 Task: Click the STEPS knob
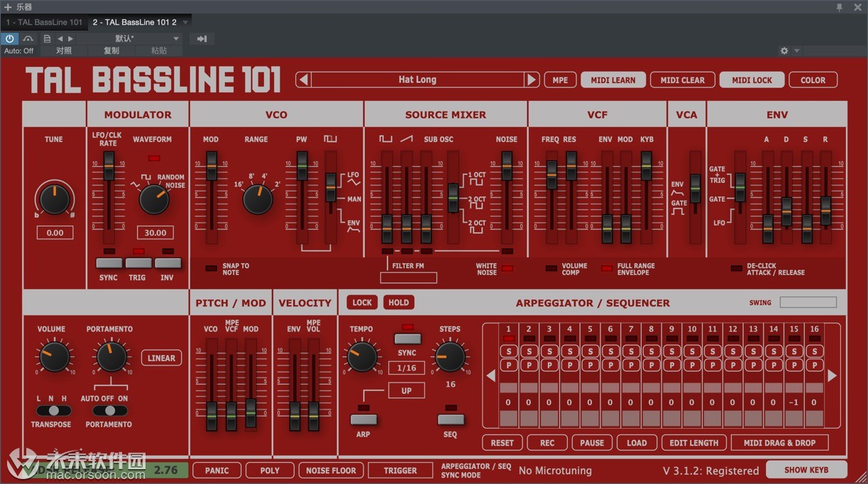pos(451,356)
